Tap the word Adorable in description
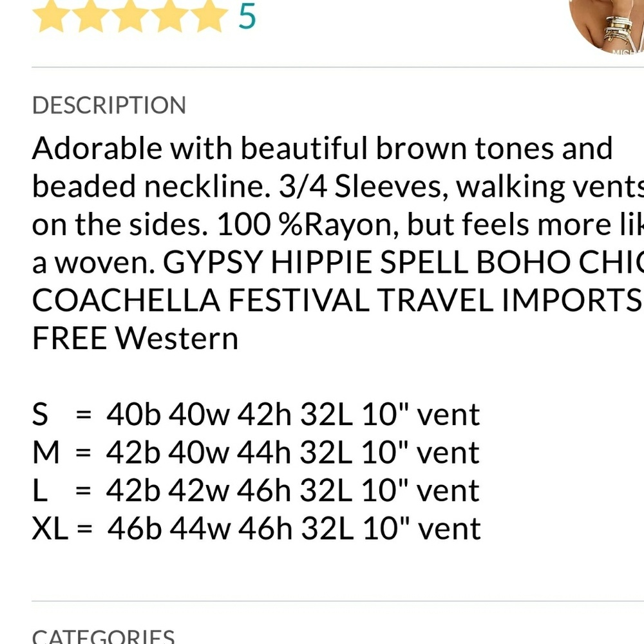Viewport: 644px width, 644px height. (97, 149)
